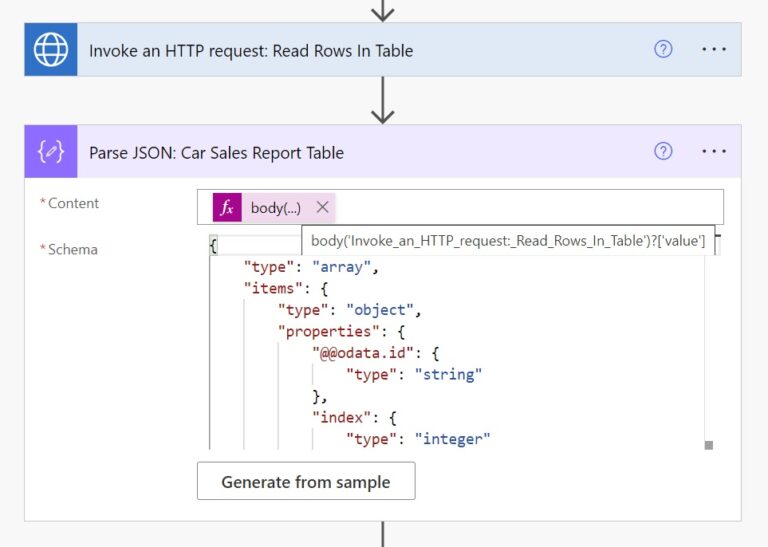The height and width of the screenshot is (547, 768).
Task: Click the connector below Parse JSON card
Action: pos(382,534)
